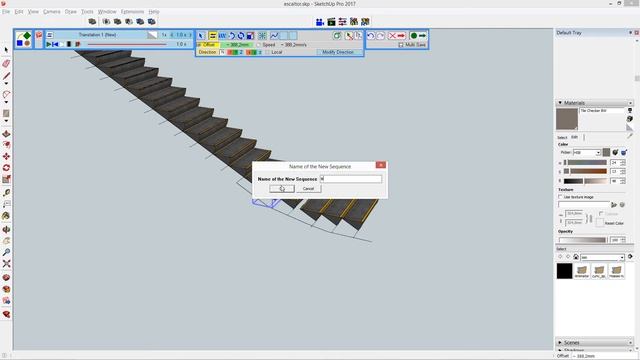The image size is (640, 360).
Task: Pick the Eraser tool
Action: [x=6, y=63]
